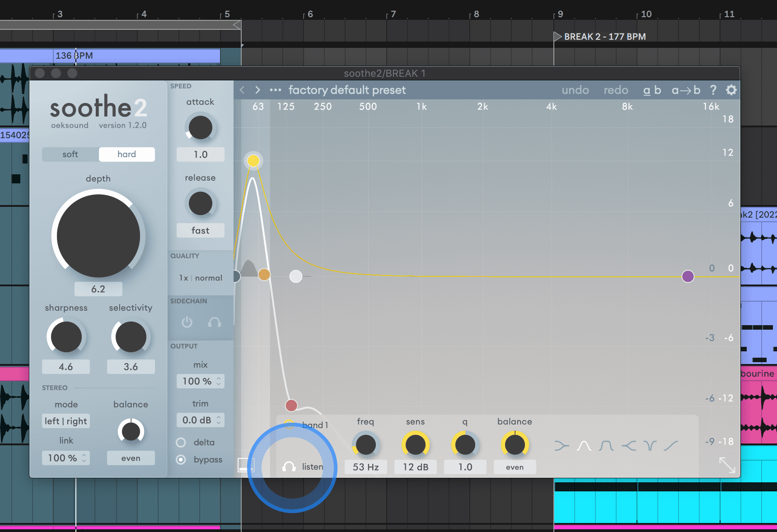Screen dimensions: 777x532
Task: Click band 1 q knob
Action: point(465,445)
